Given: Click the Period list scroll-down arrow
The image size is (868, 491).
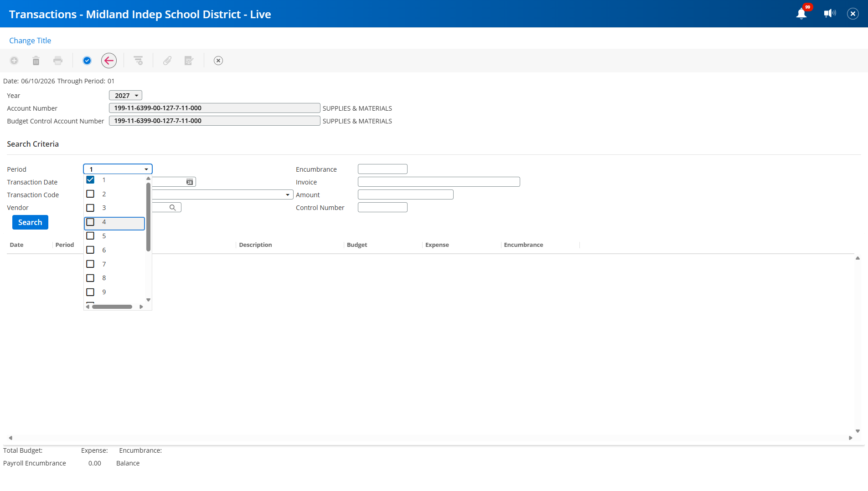Looking at the screenshot, I should pos(148,300).
